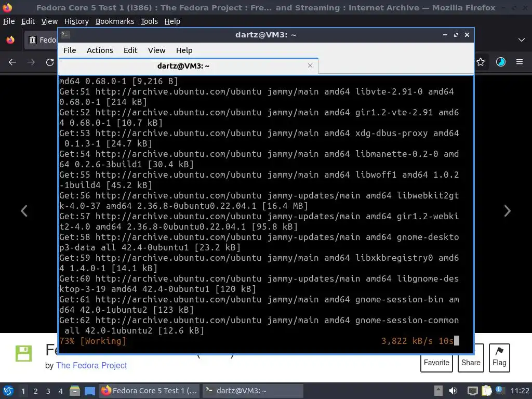Switch to workspace 4

pyautogui.click(x=61, y=391)
